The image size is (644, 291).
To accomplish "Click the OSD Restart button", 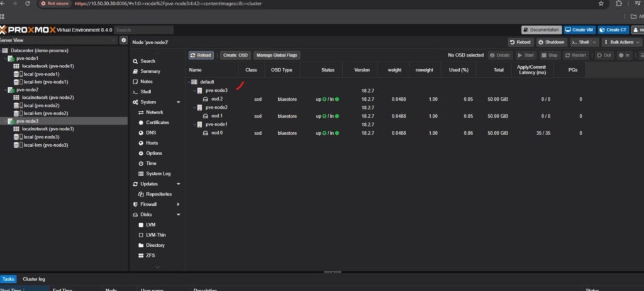I will coord(575,55).
